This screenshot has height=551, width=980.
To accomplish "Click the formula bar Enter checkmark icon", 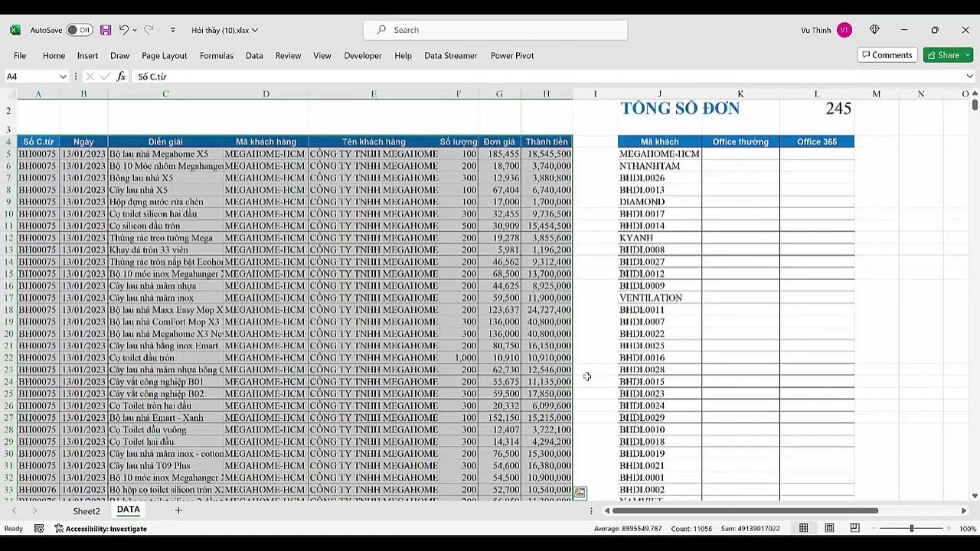I will coord(105,77).
